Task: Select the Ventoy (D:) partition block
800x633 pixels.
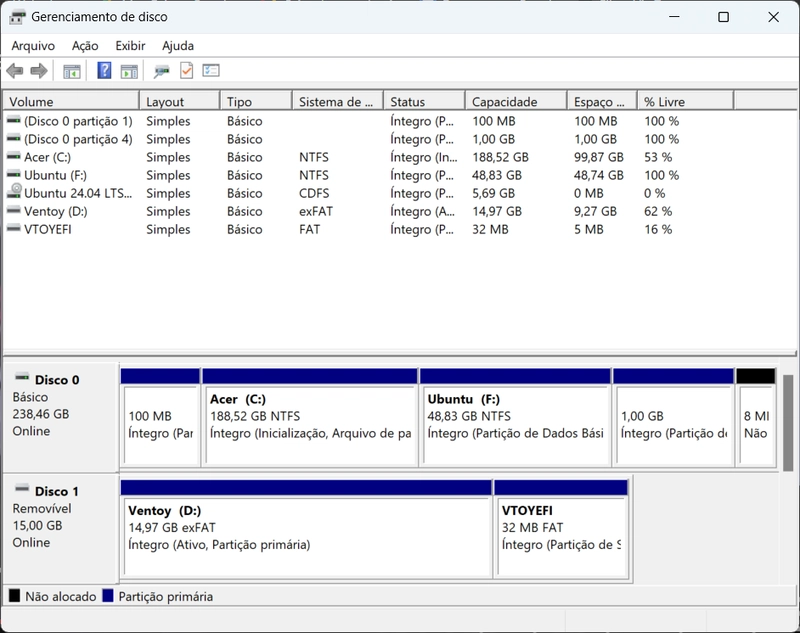Action: (x=306, y=528)
